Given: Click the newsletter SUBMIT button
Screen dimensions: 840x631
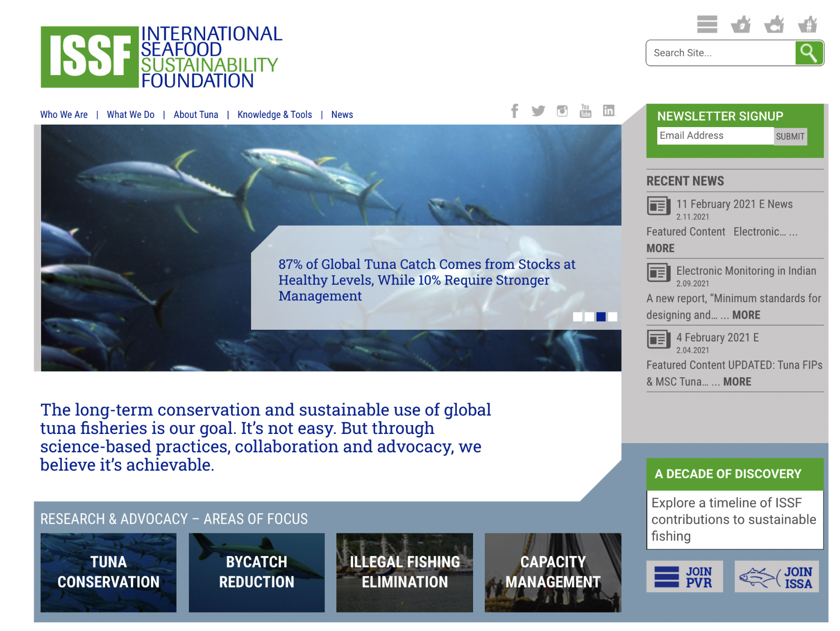Looking at the screenshot, I should [x=790, y=136].
